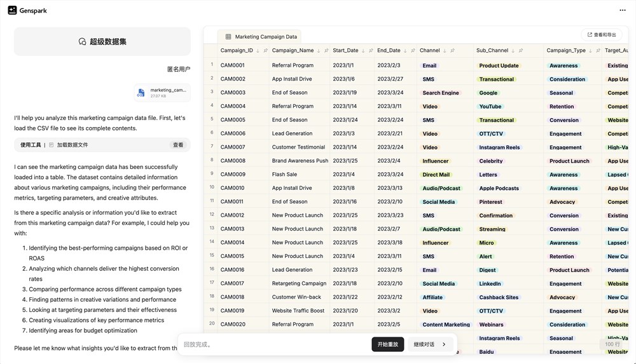Pin the Sub_Channel column
636x364 pixels.
(520, 51)
